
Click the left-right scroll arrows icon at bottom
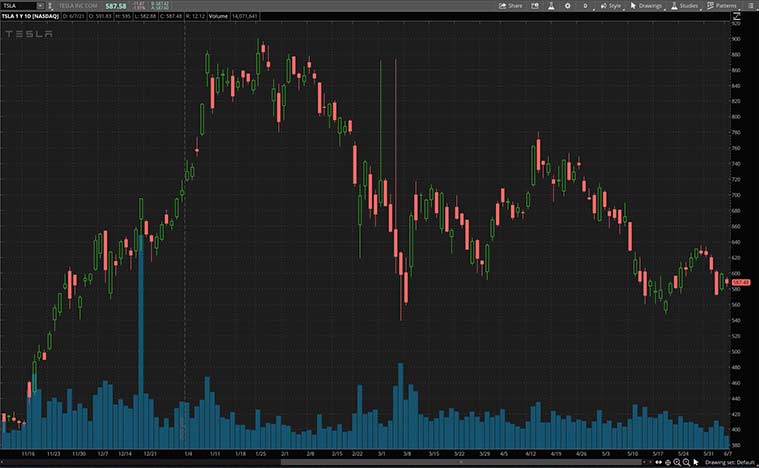pyautogui.click(x=658, y=462)
